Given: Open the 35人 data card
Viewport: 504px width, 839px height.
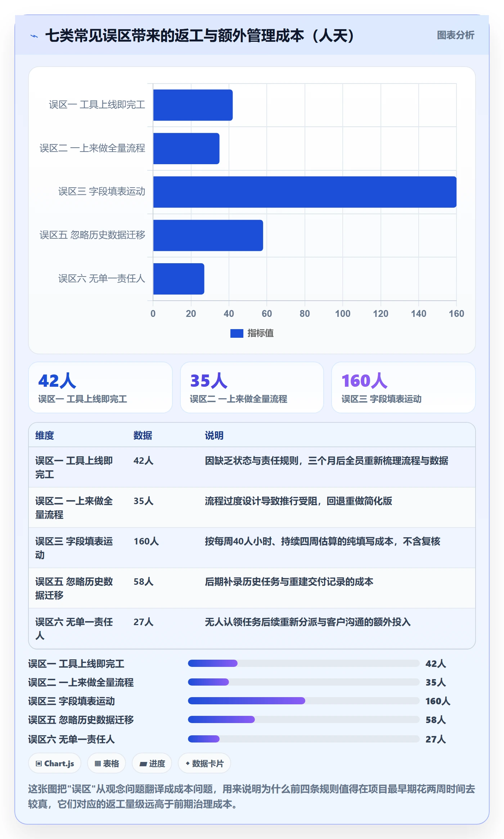Looking at the screenshot, I should tap(252, 387).
